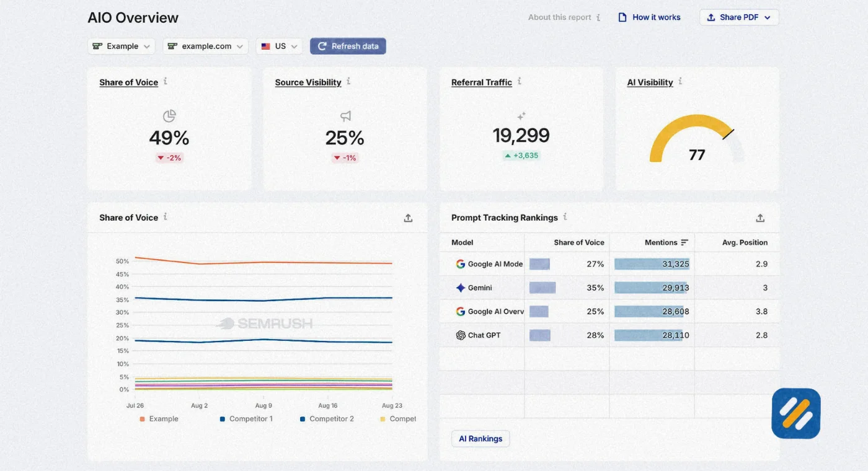Export the Share of Voice chart
This screenshot has height=471, width=868.
408,218
